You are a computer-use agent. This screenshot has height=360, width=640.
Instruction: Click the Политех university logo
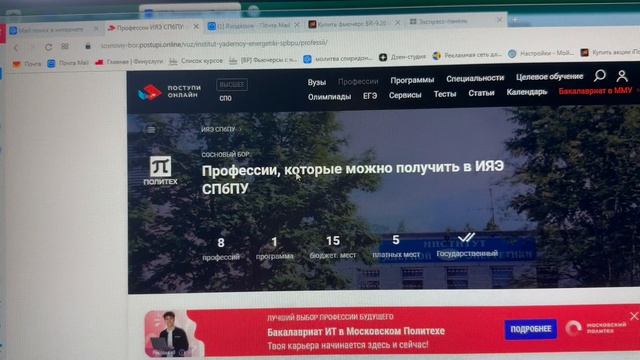click(160, 170)
